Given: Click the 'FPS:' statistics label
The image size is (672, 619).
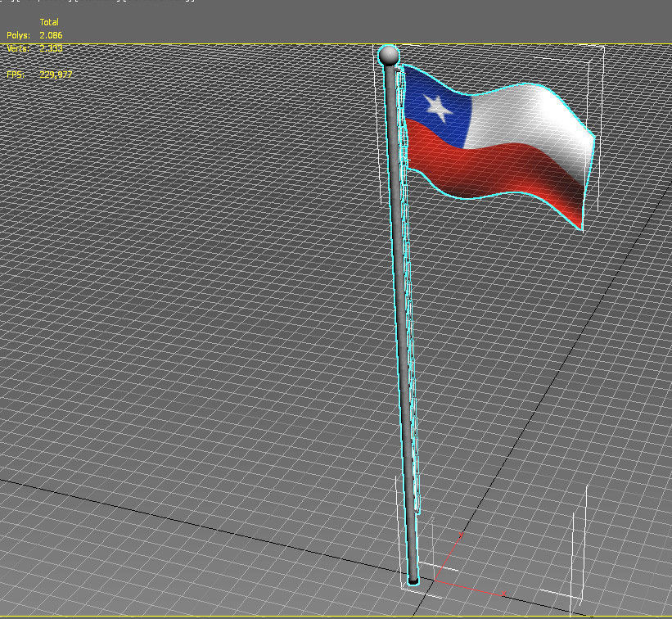Looking at the screenshot, I should 16,75.
